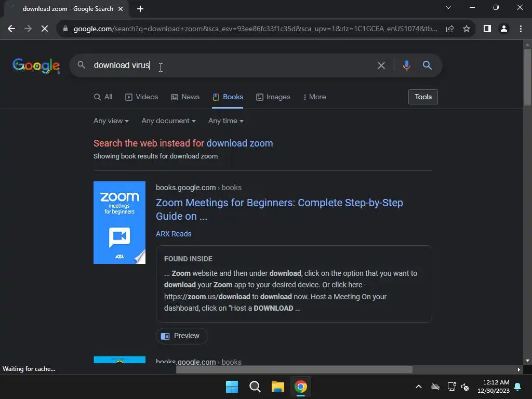The height and width of the screenshot is (399, 532).
Task: Open Windows taskbar search
Action: tap(255, 387)
